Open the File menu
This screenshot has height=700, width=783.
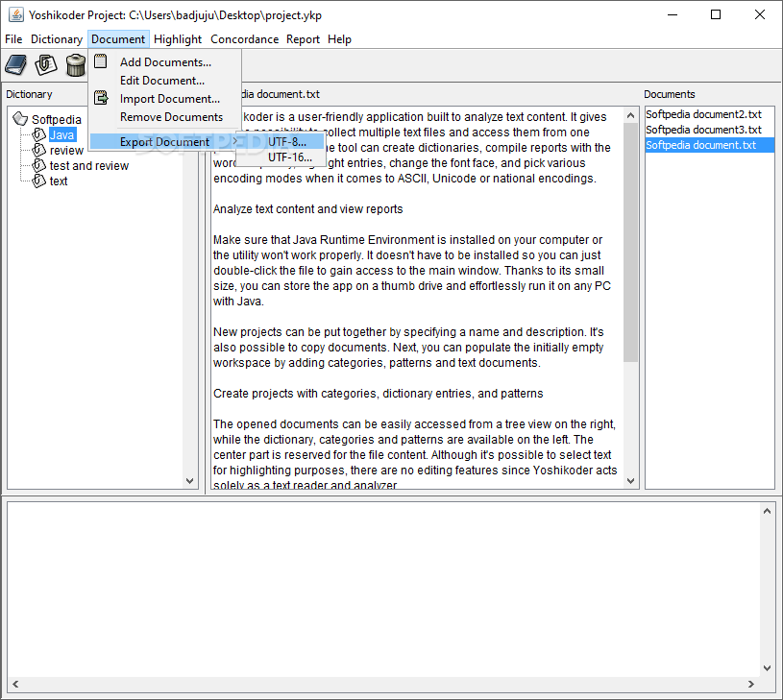pyautogui.click(x=13, y=39)
